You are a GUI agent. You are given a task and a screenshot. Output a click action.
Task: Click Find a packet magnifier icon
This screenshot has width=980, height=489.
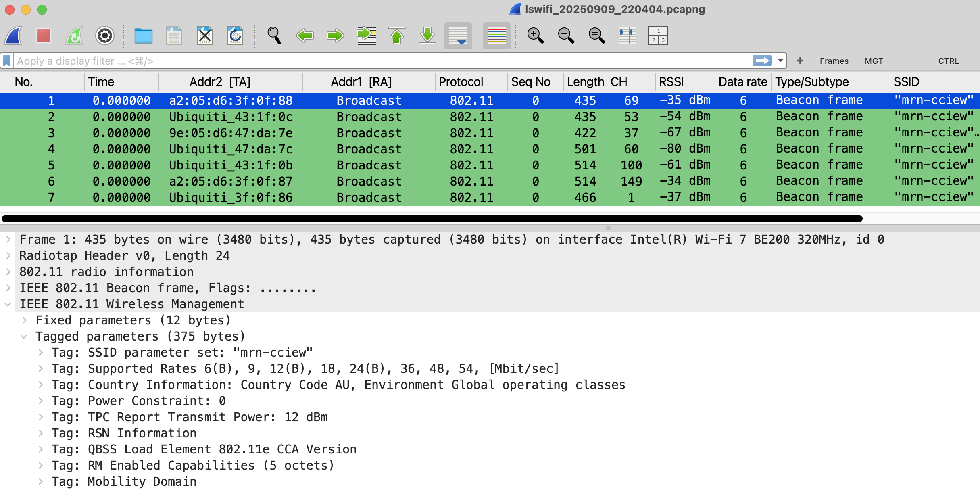click(274, 36)
